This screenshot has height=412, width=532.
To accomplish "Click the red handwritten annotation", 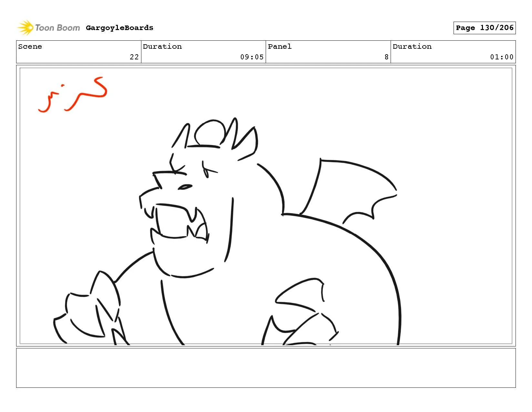I will [x=73, y=95].
